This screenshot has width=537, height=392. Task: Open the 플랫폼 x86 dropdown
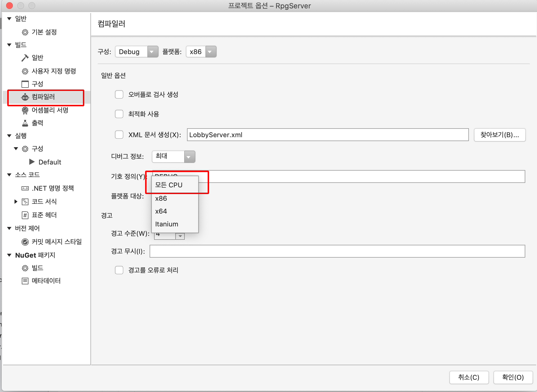click(201, 52)
